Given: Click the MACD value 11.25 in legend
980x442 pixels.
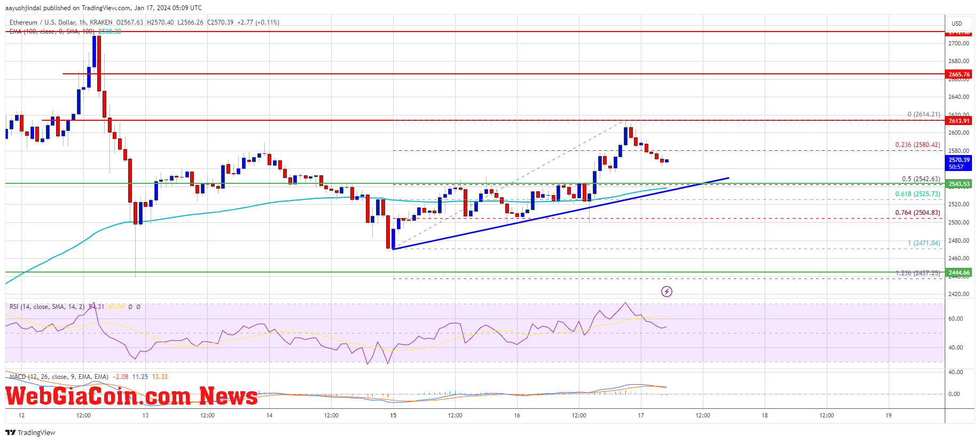Looking at the screenshot, I should pos(140,377).
